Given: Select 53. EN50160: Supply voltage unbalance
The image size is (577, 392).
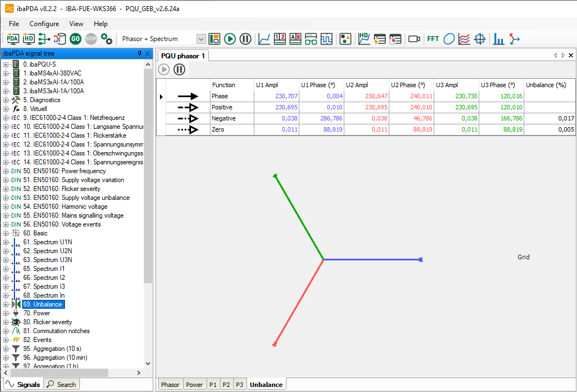Looking at the screenshot, I should click(81, 198).
